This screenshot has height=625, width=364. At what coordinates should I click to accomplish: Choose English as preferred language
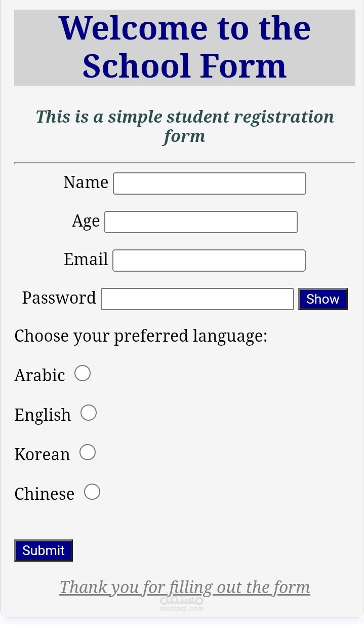click(x=89, y=413)
